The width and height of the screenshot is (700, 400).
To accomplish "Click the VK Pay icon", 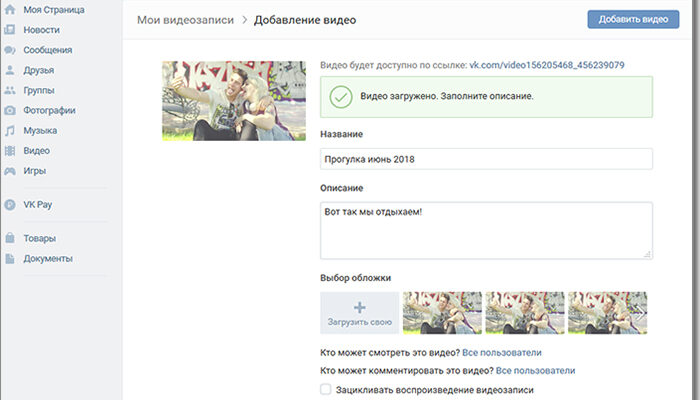I will coord(9,204).
